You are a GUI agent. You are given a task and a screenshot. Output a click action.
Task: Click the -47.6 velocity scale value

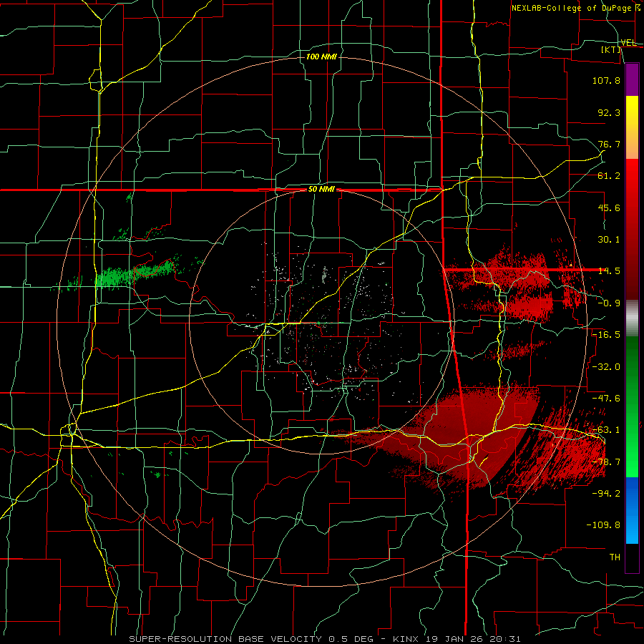(x=606, y=398)
